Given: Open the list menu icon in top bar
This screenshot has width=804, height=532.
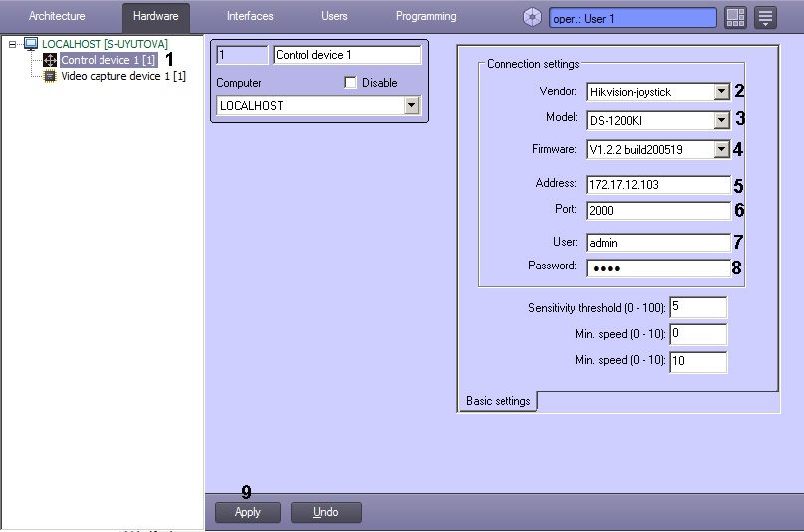Looking at the screenshot, I should [765, 18].
